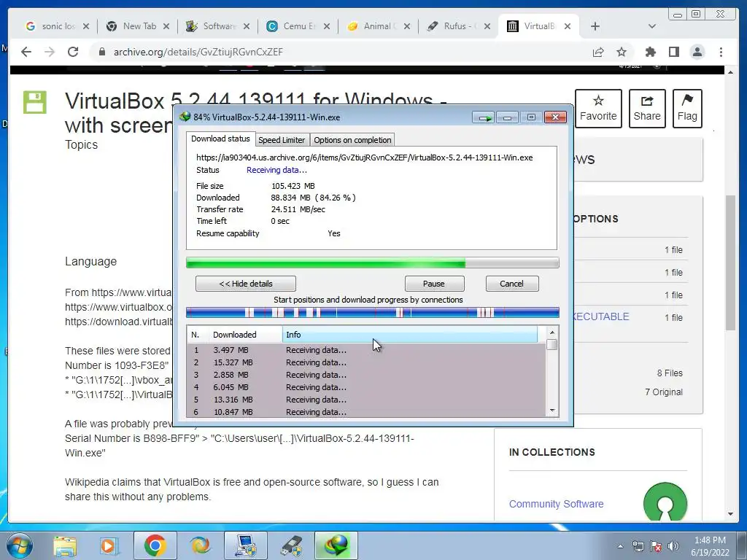
Task: Click connection list scroll up arrow
Action: point(552,332)
